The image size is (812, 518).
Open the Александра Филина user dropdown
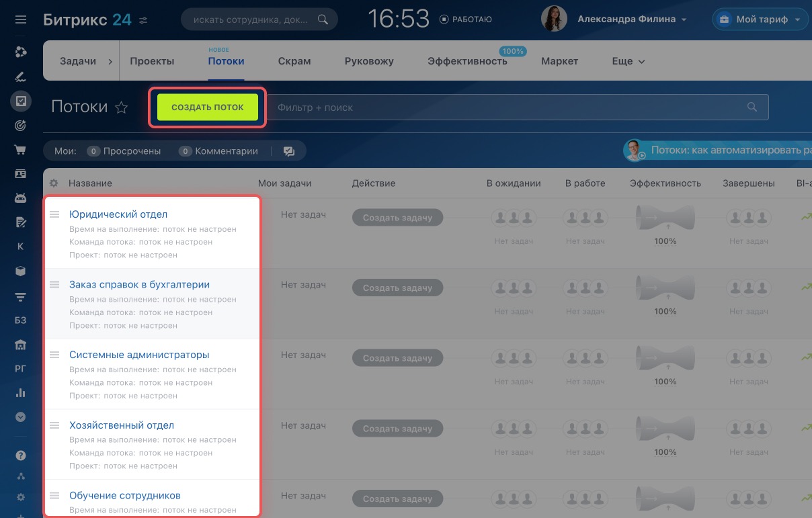(632, 19)
